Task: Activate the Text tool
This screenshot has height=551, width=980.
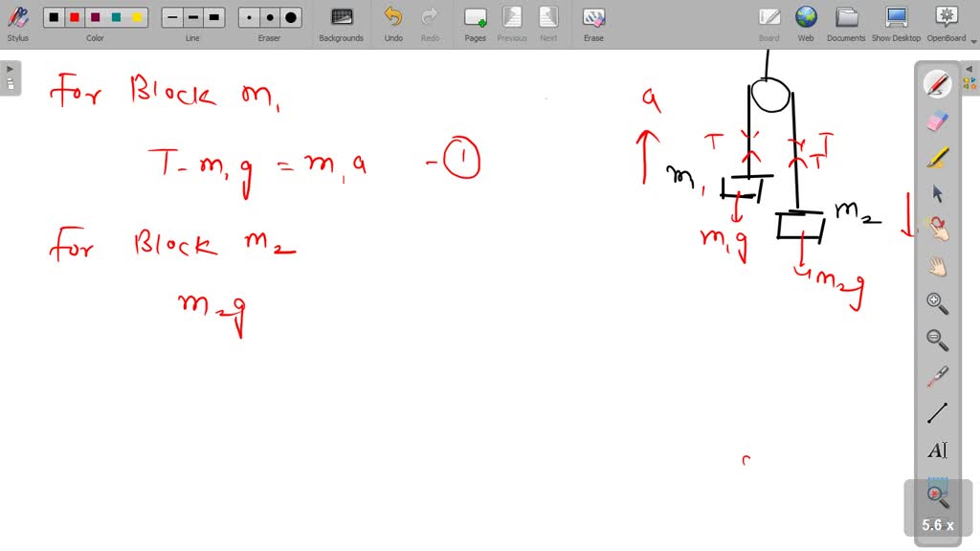Action: (x=937, y=450)
